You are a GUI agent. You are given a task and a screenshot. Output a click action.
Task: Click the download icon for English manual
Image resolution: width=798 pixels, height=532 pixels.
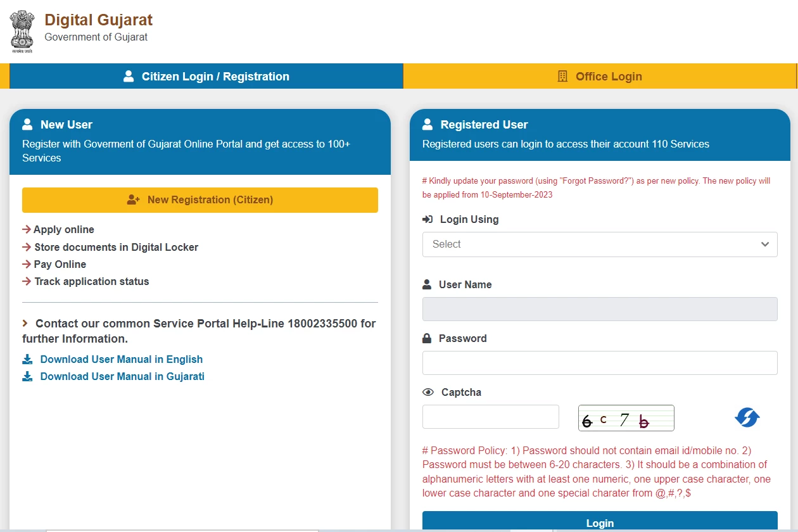click(x=27, y=360)
